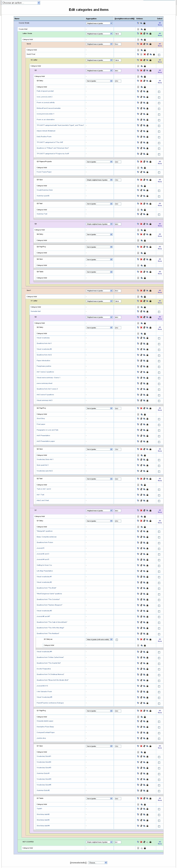
Task: Select All items in Course Grade row
Action: pyautogui.click(x=160, y=23)
